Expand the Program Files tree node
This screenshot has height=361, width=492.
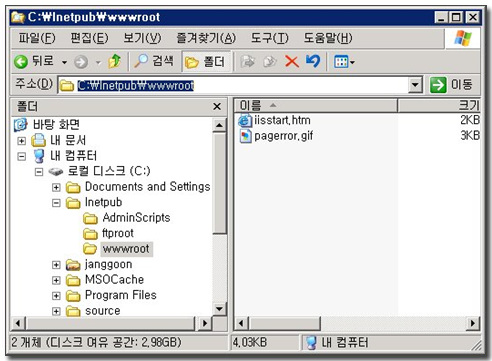[x=56, y=296]
